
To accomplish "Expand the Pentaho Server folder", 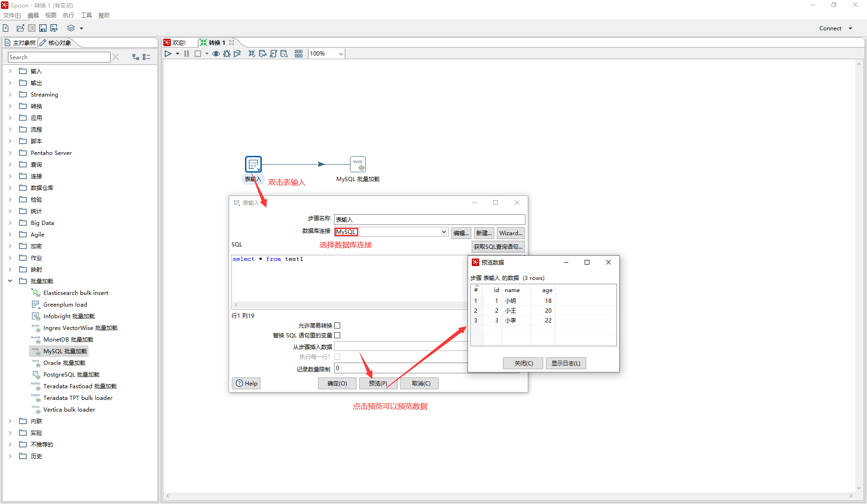I will (10, 153).
